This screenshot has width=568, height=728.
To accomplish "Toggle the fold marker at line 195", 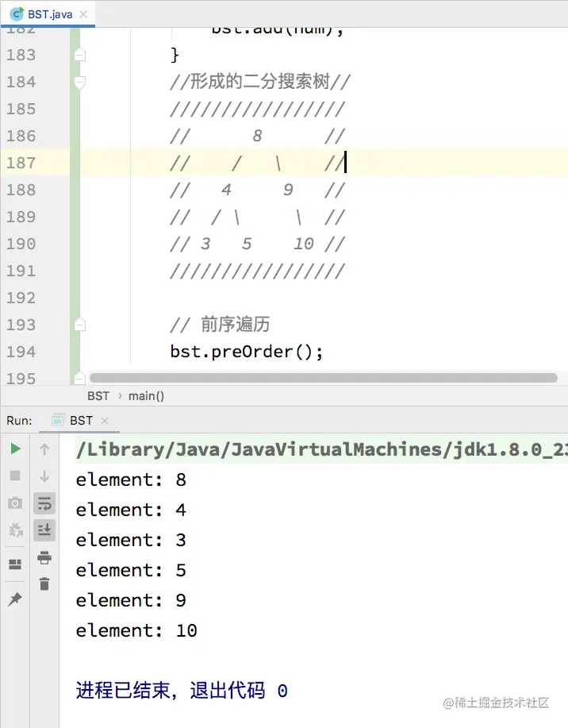I will [x=80, y=379].
